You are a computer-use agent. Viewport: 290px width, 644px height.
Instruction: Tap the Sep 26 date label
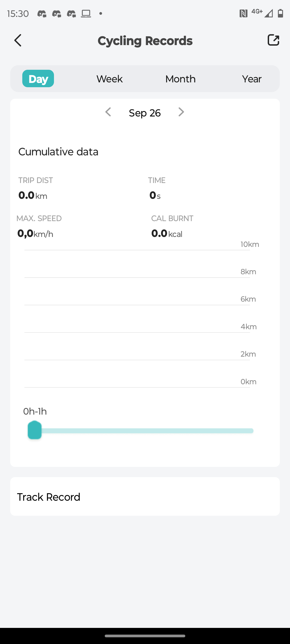tap(145, 113)
